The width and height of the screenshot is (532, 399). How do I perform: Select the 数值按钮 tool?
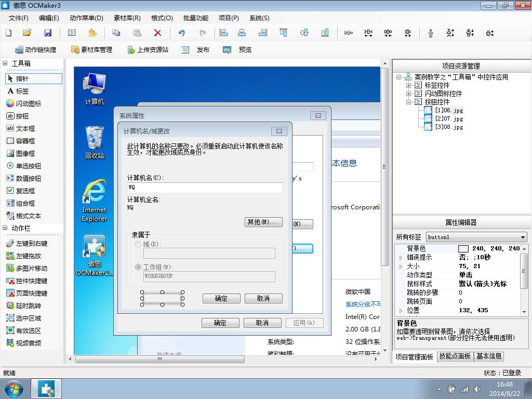click(x=24, y=179)
